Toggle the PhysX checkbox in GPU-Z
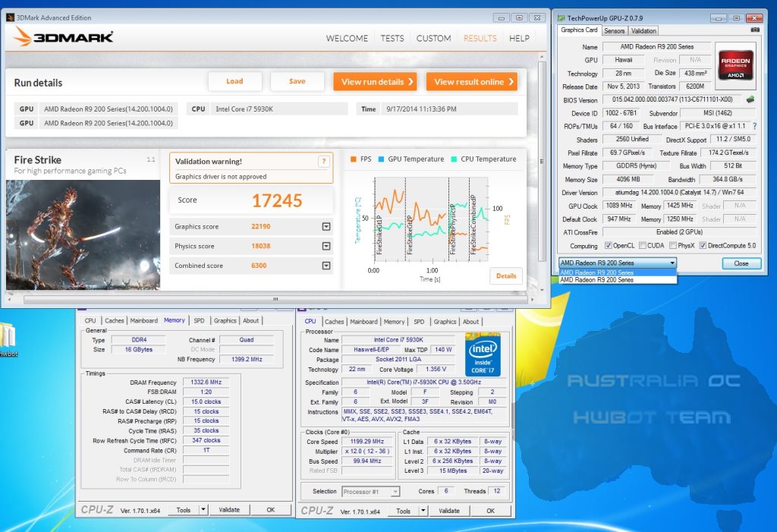Screen dimensions: 777x532 pyautogui.click(x=673, y=245)
